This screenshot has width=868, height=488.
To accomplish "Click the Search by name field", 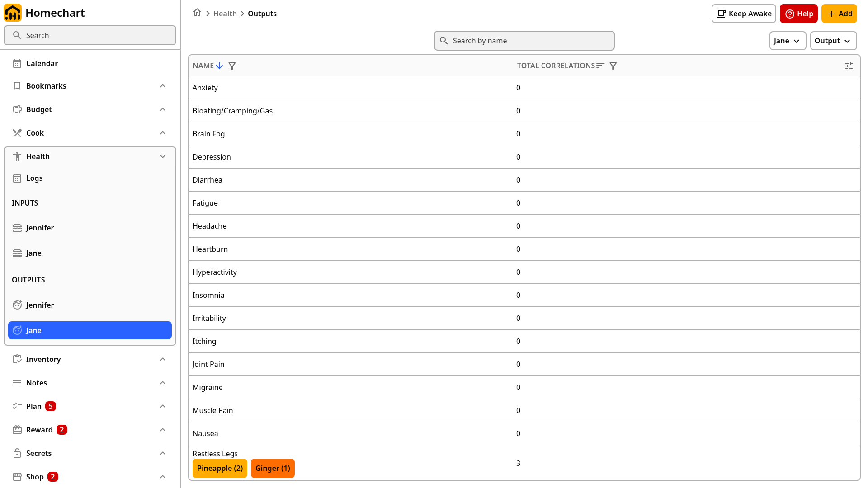I will pos(524,41).
